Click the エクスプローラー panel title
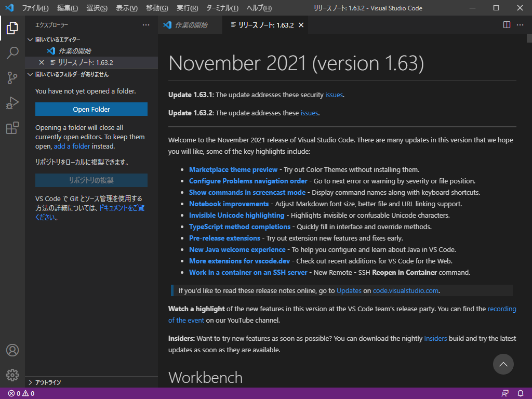 [x=51, y=25]
